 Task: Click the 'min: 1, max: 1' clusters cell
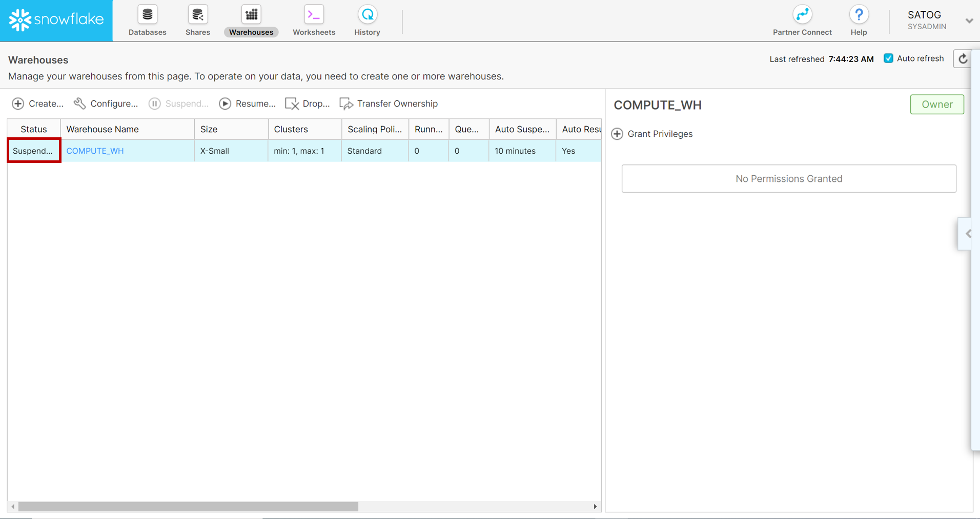coord(305,151)
